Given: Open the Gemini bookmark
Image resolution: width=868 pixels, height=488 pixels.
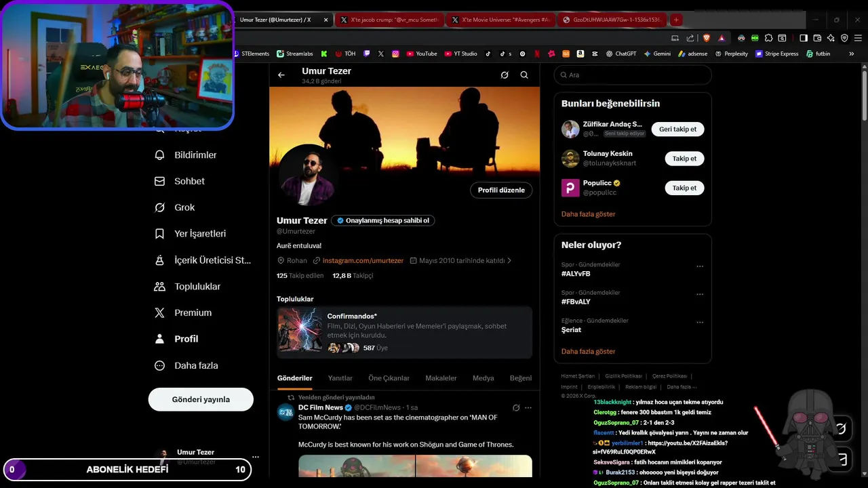Looking at the screenshot, I should click(657, 54).
